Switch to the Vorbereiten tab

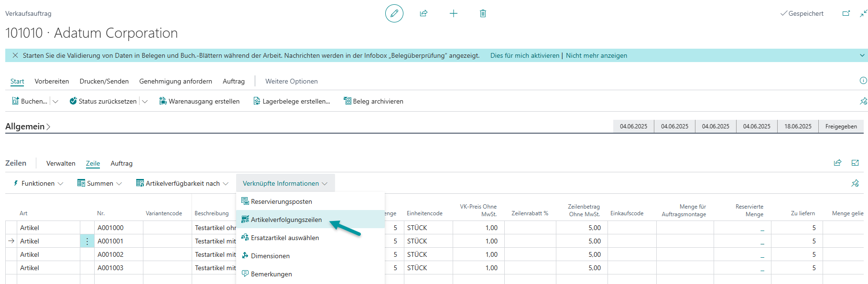[52, 81]
